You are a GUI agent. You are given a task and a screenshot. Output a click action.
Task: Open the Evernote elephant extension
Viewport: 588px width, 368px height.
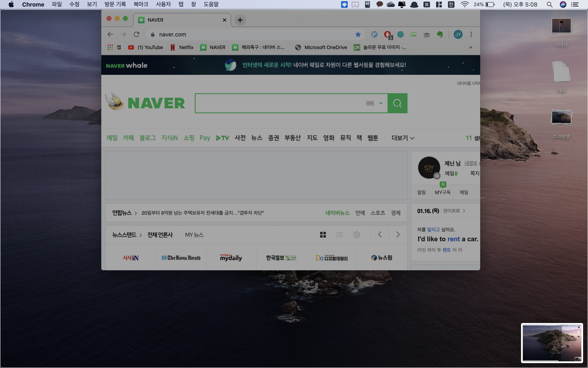coord(440,34)
